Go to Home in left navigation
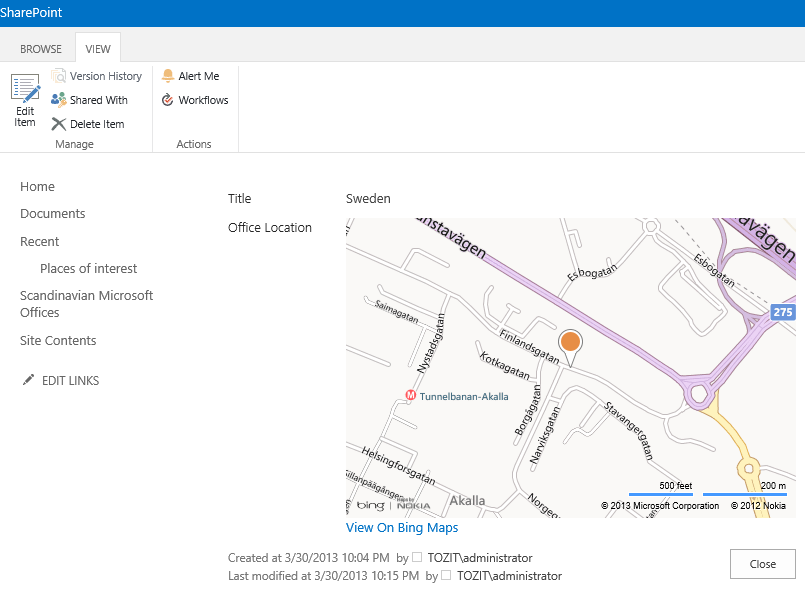Screen dimensions: 805x593 click(x=37, y=186)
